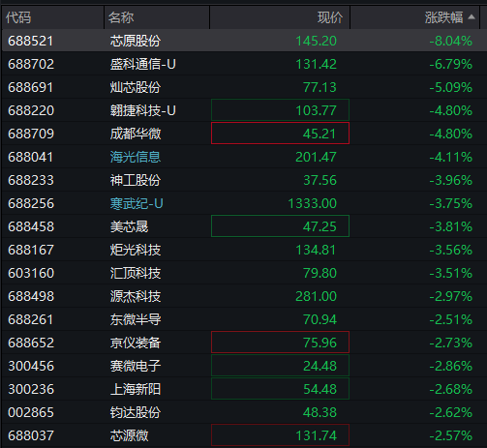This screenshot has width=487, height=448.
Task: Open 灿芯股份 stock name
Action: click(136, 87)
